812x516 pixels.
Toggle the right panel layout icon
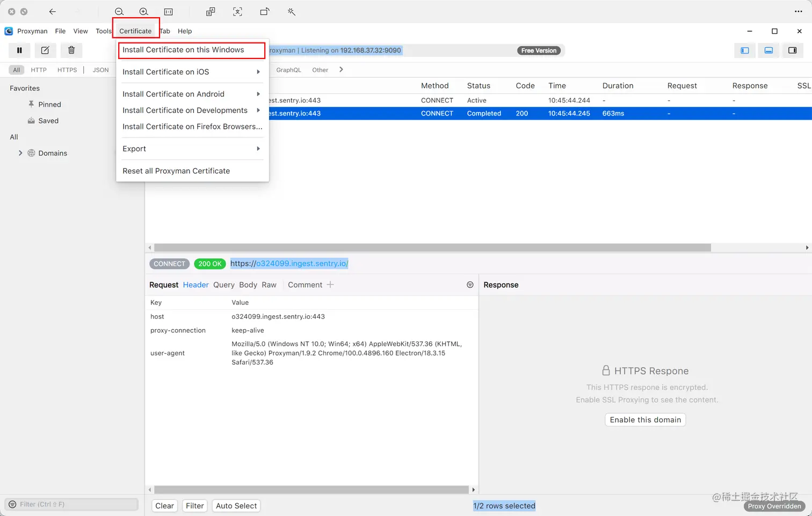792,50
